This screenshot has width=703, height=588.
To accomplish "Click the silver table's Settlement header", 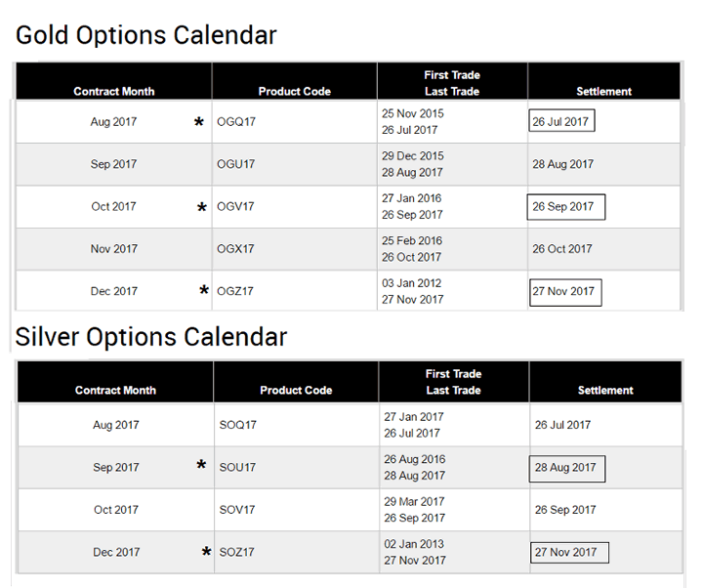I will [x=605, y=391].
